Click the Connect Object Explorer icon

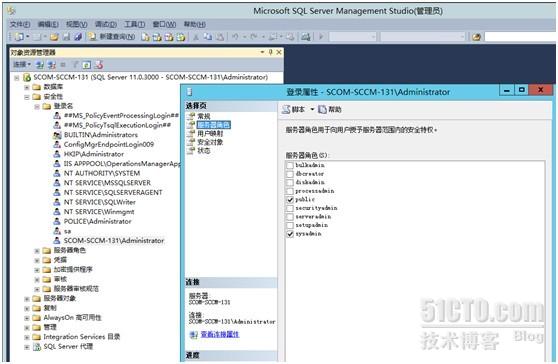[40, 65]
